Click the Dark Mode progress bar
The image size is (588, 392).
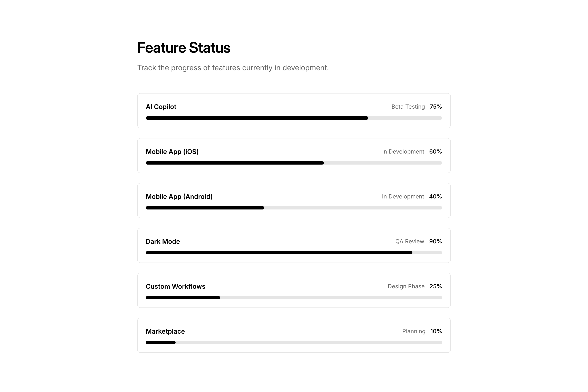tap(294, 253)
